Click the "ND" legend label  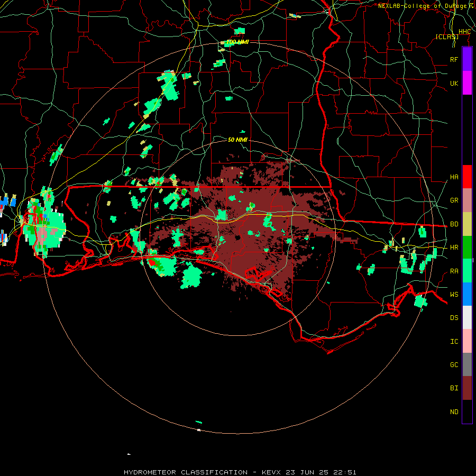[x=454, y=412]
